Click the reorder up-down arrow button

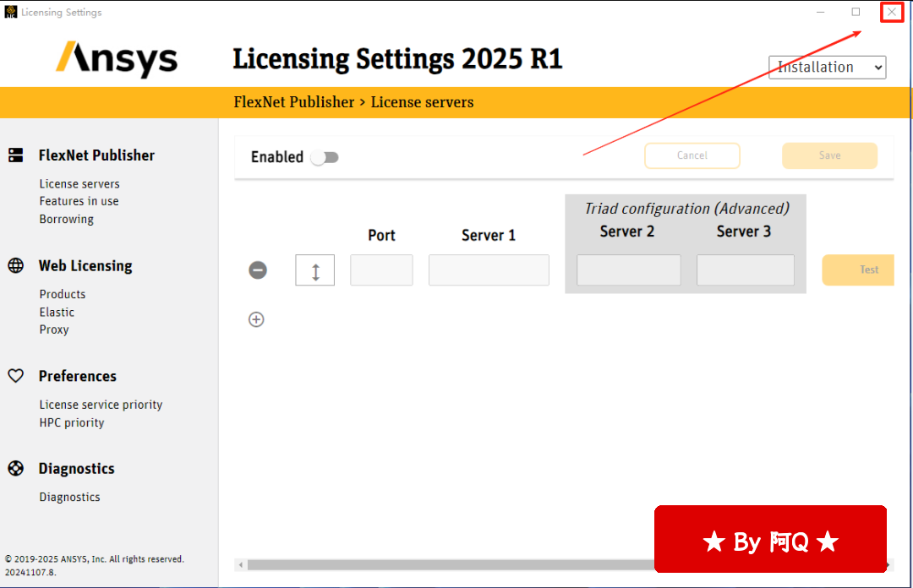(x=315, y=270)
